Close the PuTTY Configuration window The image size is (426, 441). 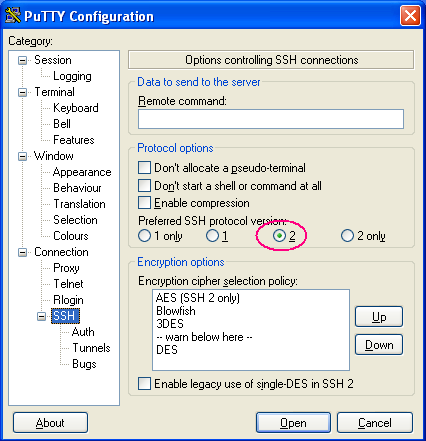[x=410, y=15]
